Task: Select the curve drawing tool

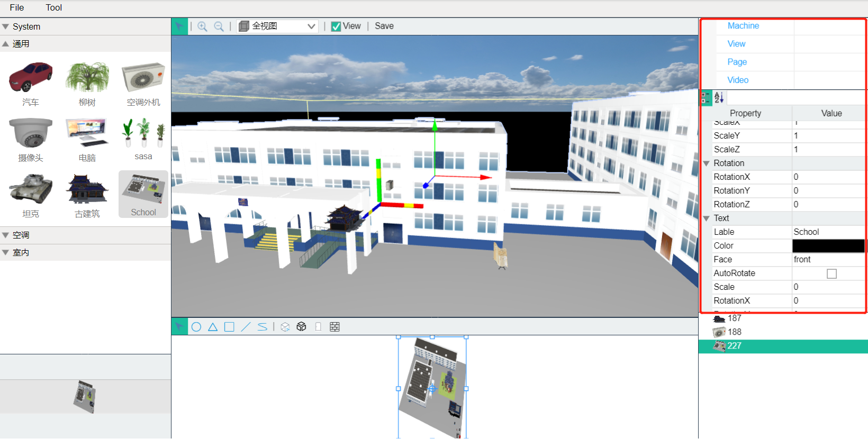Action: 263,327
